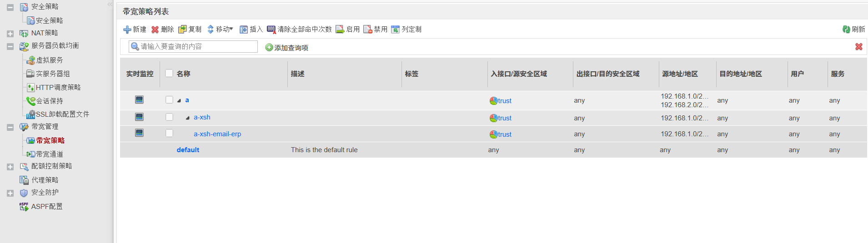Open the 移动 (Move) dropdown
The image size is (868, 243).
220,30
